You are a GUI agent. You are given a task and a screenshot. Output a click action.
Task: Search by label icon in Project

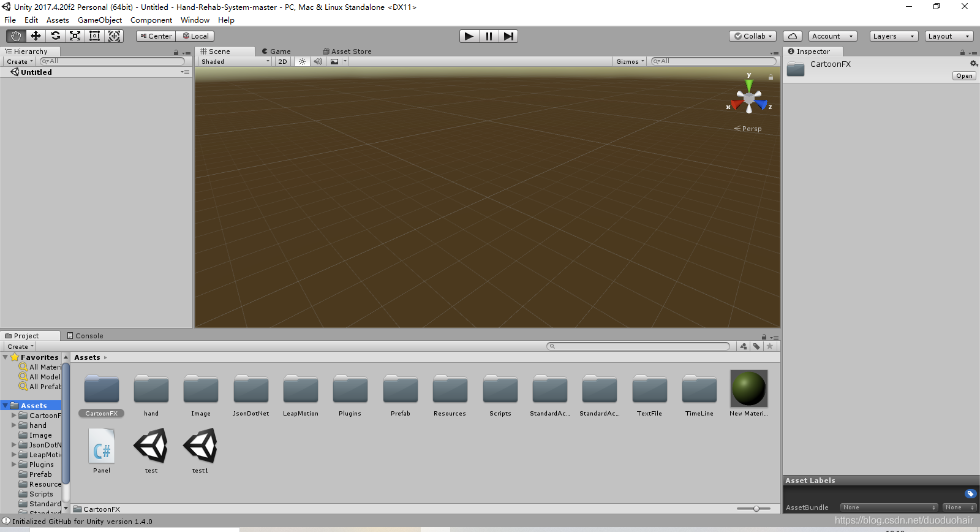(757, 346)
